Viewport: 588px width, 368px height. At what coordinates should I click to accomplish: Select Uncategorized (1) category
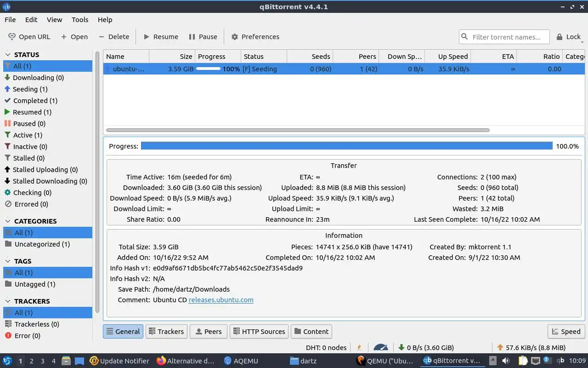(x=48, y=244)
